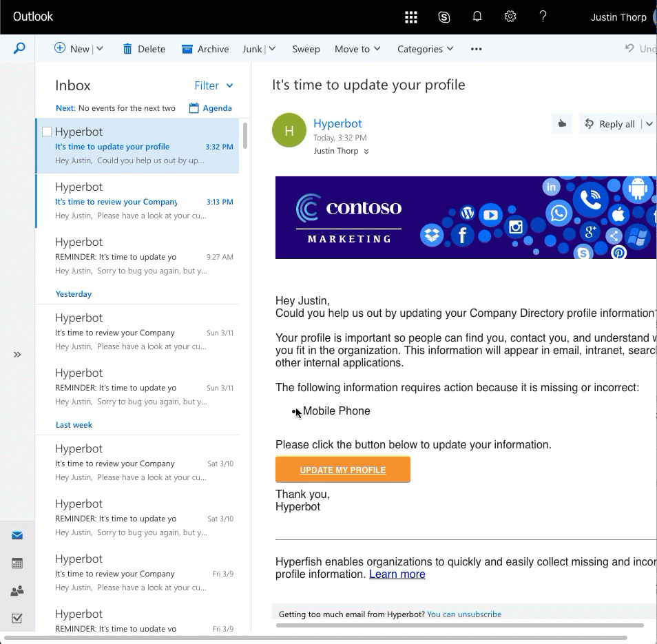Open the app launcher grid icon
The height and width of the screenshot is (644, 657).
[410, 17]
